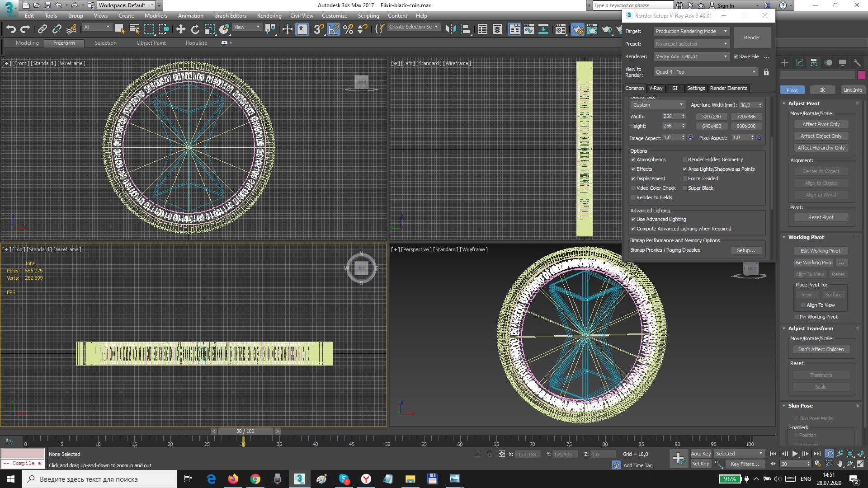Uncheck the Atmospherics option

[x=633, y=160]
